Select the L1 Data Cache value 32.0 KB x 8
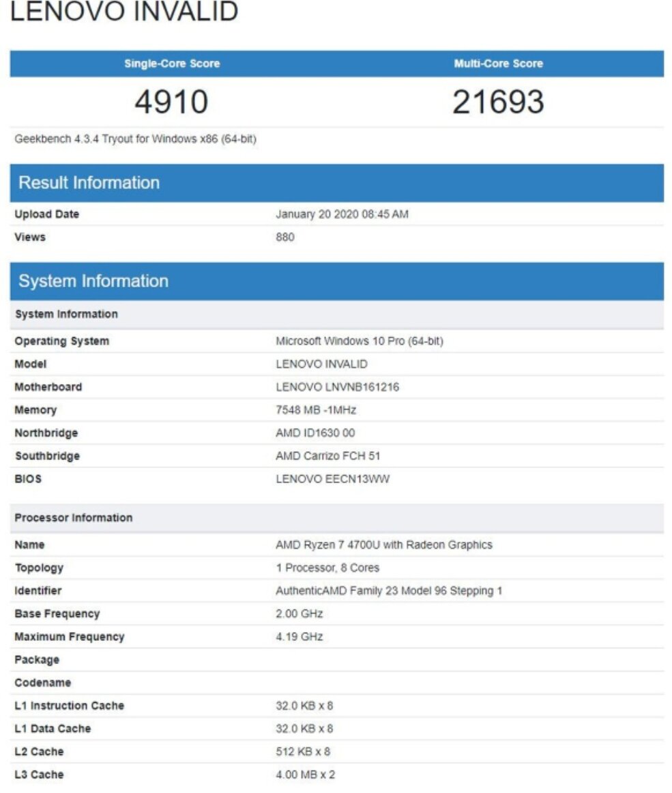Image resolution: width=672 pixels, height=793 pixels. pos(304,729)
